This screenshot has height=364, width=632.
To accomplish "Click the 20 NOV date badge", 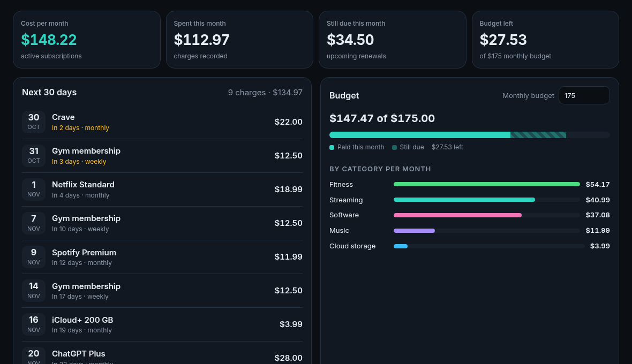I will click(33, 355).
